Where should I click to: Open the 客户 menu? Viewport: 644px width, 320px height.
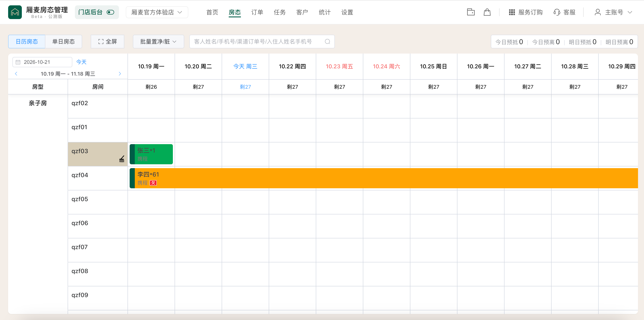pos(302,12)
